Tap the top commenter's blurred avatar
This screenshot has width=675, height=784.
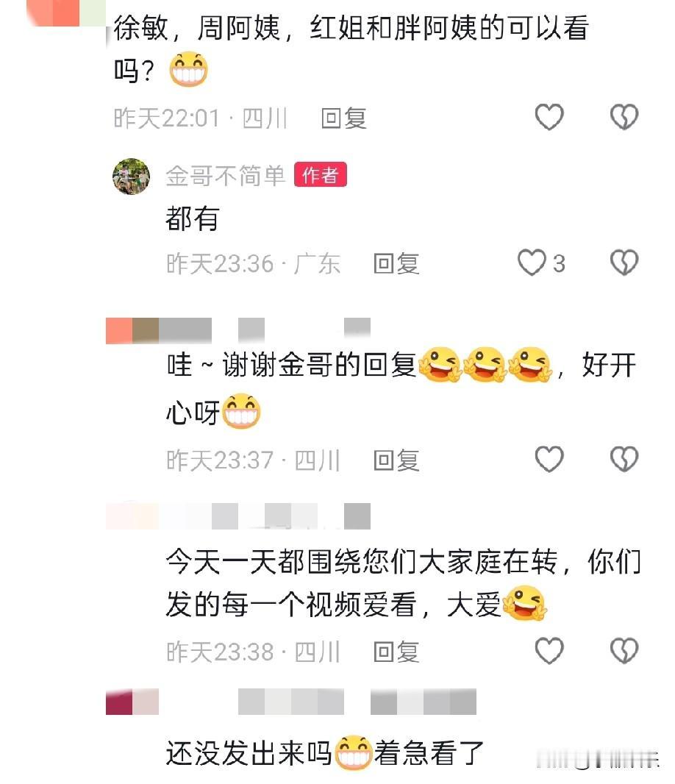[x=66, y=13]
